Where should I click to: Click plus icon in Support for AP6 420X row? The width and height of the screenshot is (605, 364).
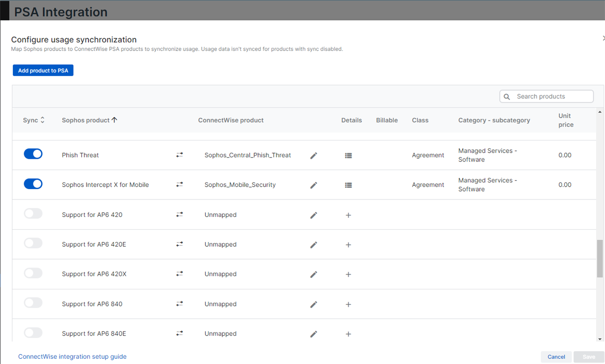click(x=348, y=274)
